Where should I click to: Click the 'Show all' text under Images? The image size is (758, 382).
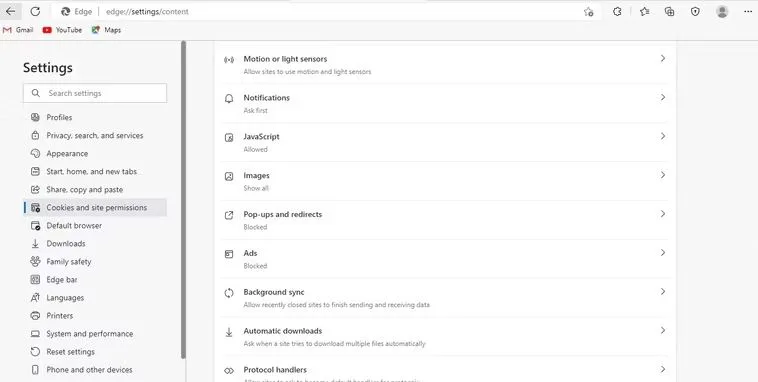(256, 188)
